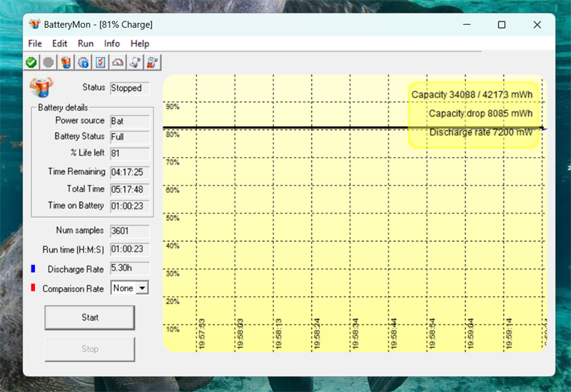Click the Battery details group label
The width and height of the screenshot is (571, 392).
coord(63,108)
